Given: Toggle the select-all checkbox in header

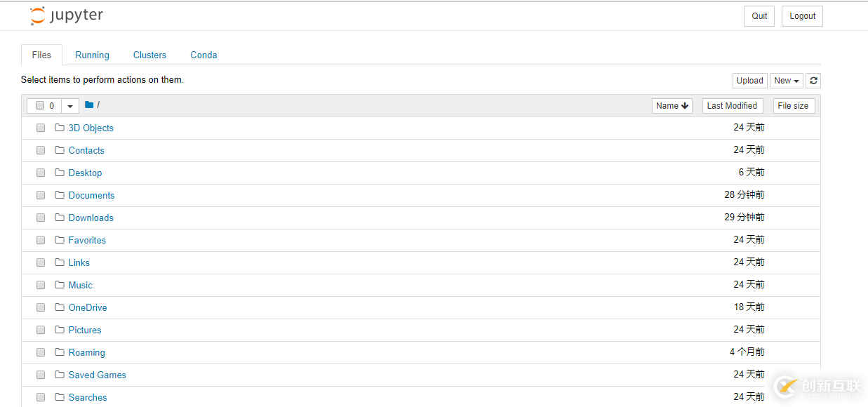Looking at the screenshot, I should pyautogui.click(x=40, y=106).
